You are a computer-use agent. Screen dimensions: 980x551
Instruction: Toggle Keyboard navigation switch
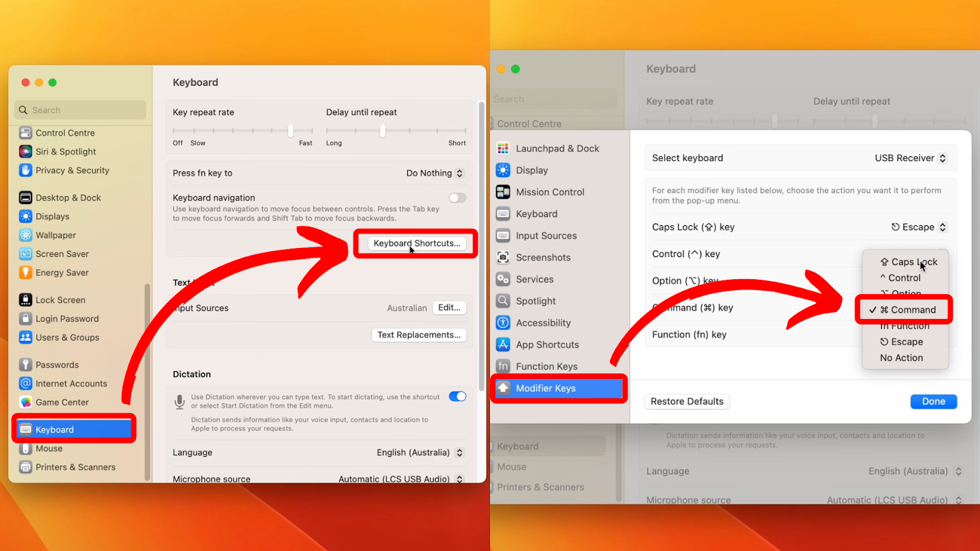(x=458, y=198)
